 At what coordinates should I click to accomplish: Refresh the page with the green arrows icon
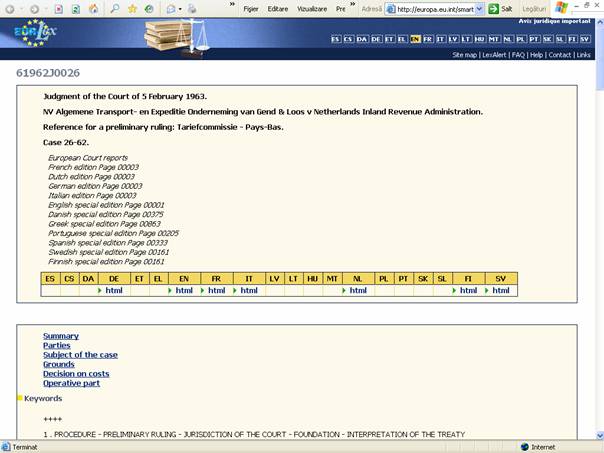76,9
